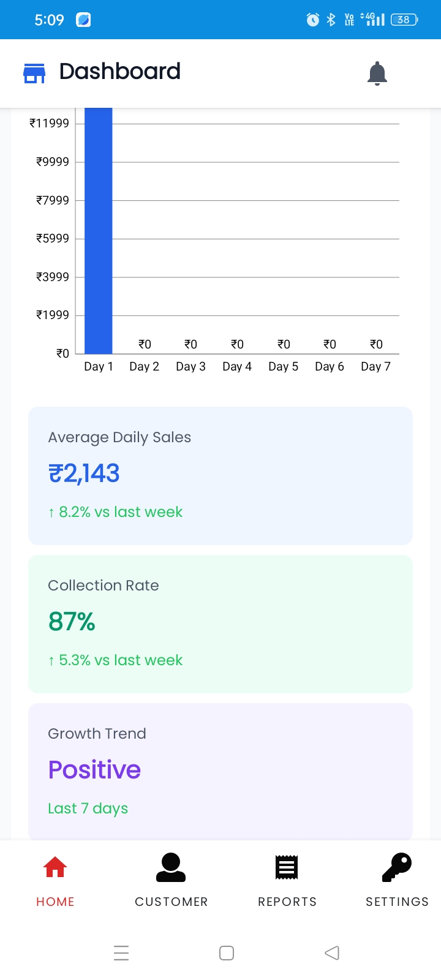Tap the Home house icon

tap(55, 867)
